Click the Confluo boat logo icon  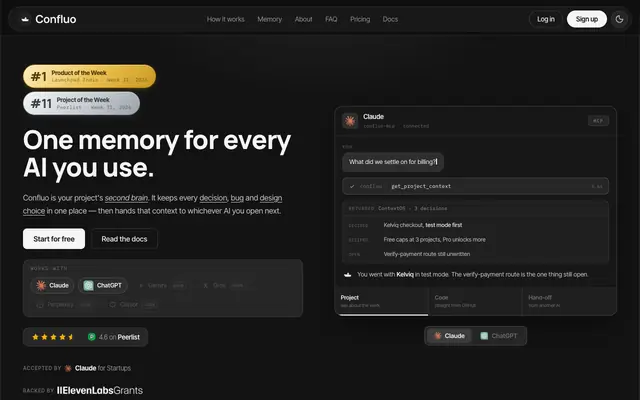click(25, 19)
